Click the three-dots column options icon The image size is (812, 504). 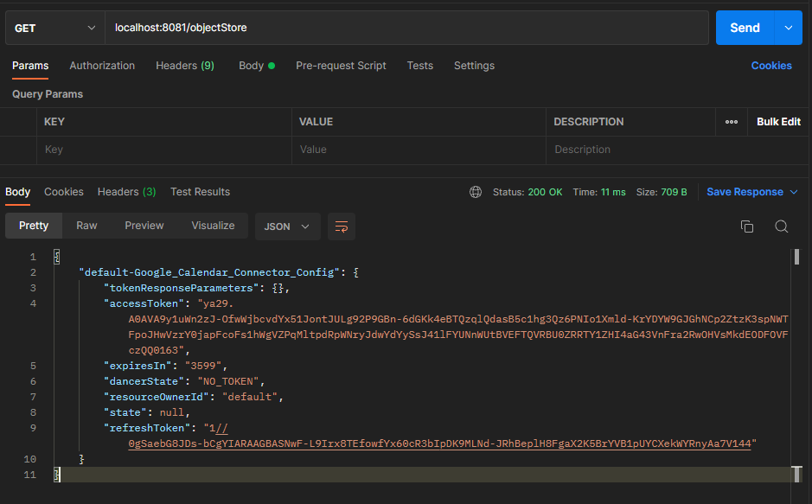[732, 122]
